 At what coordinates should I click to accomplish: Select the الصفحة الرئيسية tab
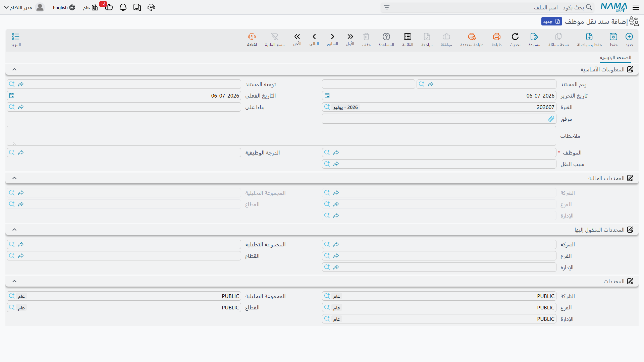615,58
